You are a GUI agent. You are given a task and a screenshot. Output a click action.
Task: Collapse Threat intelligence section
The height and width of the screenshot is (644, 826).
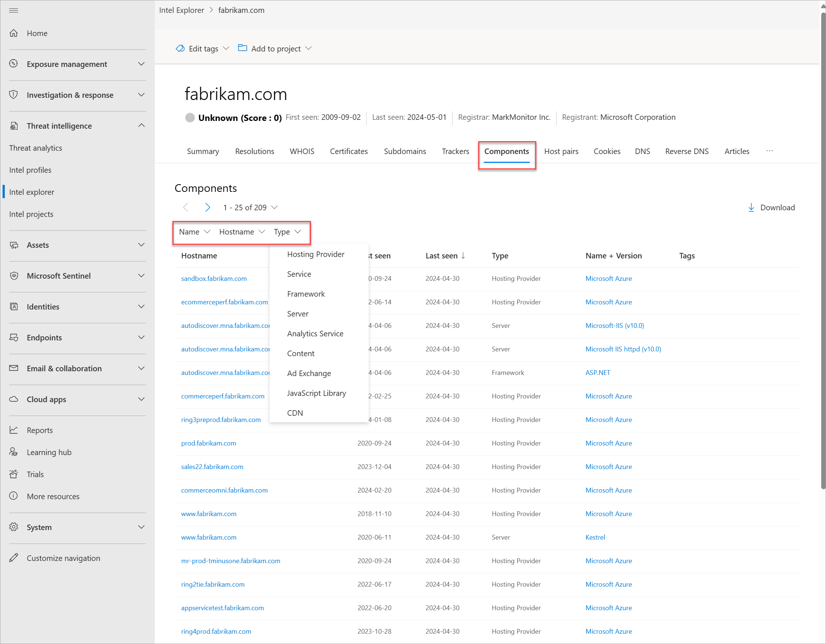pyautogui.click(x=141, y=126)
